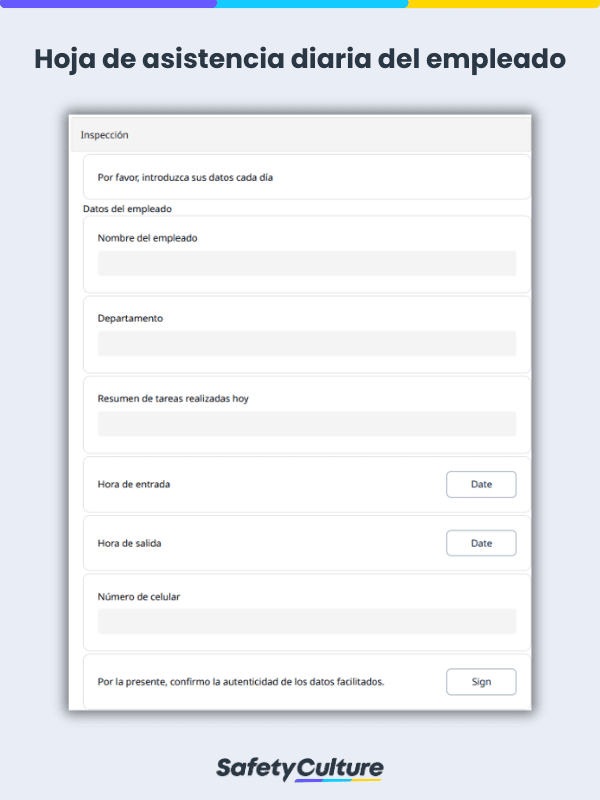The image size is (600, 800).
Task: Click the 'Departamento' label text
Action: [130, 318]
